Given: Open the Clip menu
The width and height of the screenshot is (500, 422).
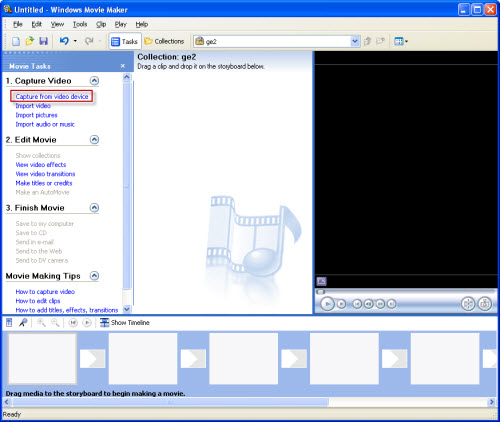Looking at the screenshot, I should click(101, 24).
